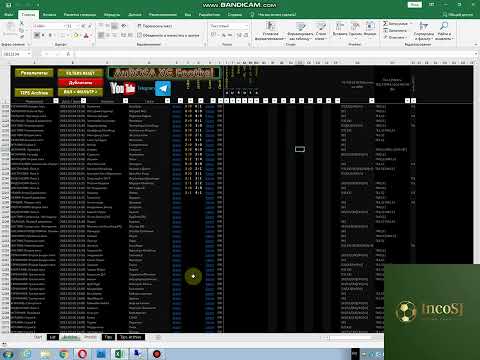
Task: Click the Name Box cell reference field
Action: 16,54
